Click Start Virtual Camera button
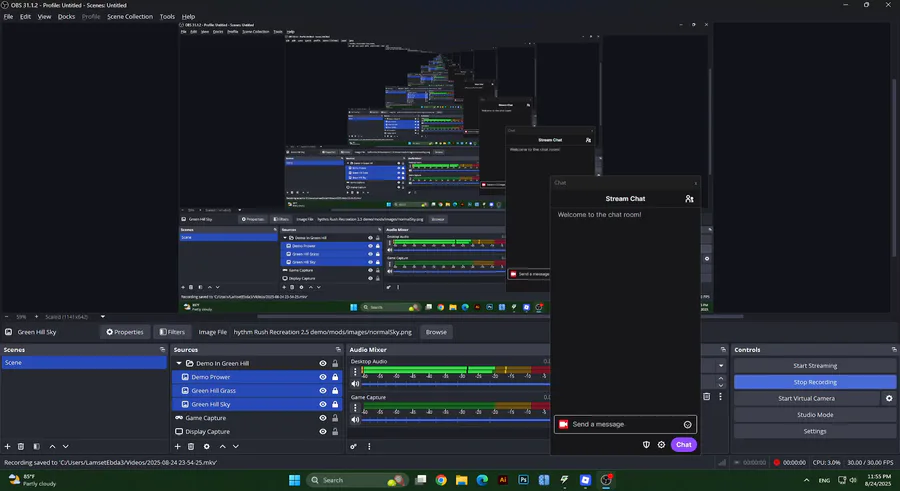This screenshot has height=491, width=900. [806, 399]
